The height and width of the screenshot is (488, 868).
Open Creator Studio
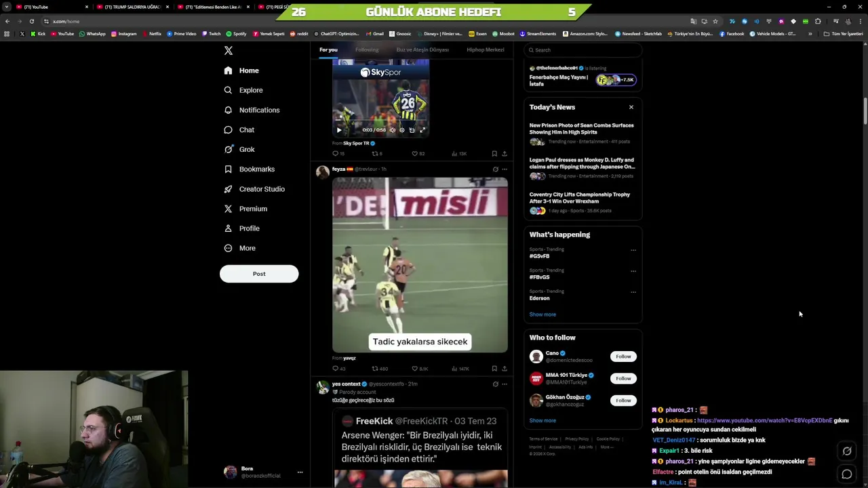click(254, 189)
